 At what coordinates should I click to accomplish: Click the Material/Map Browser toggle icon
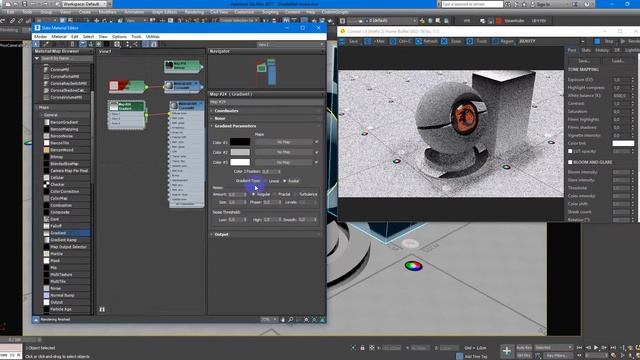tap(146, 44)
